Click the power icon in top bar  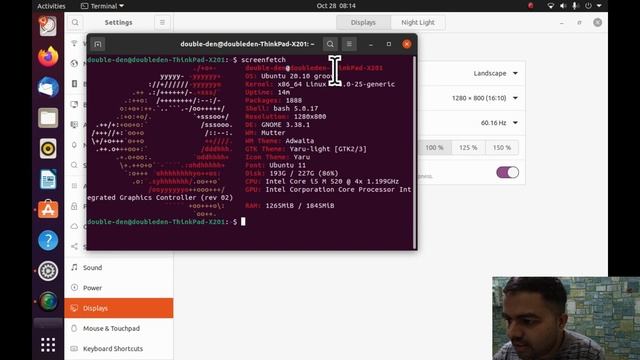click(x=588, y=6)
